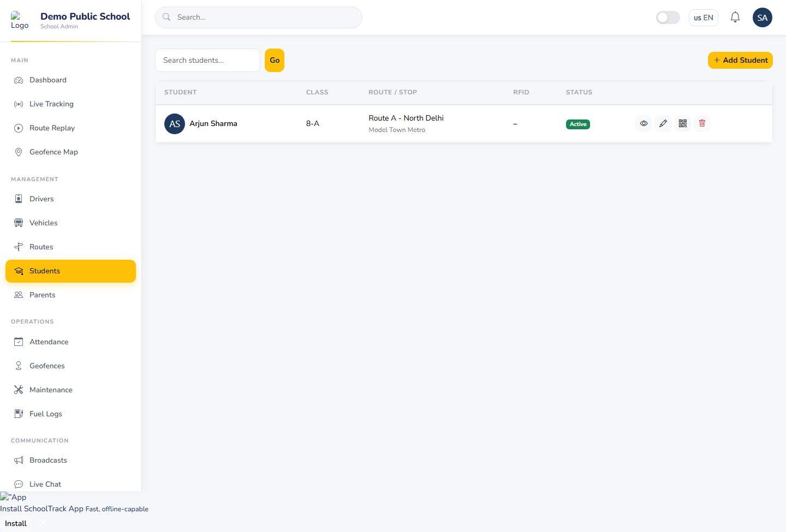786x532 pixels.
Task: Open the EN language selector
Action: pos(704,17)
